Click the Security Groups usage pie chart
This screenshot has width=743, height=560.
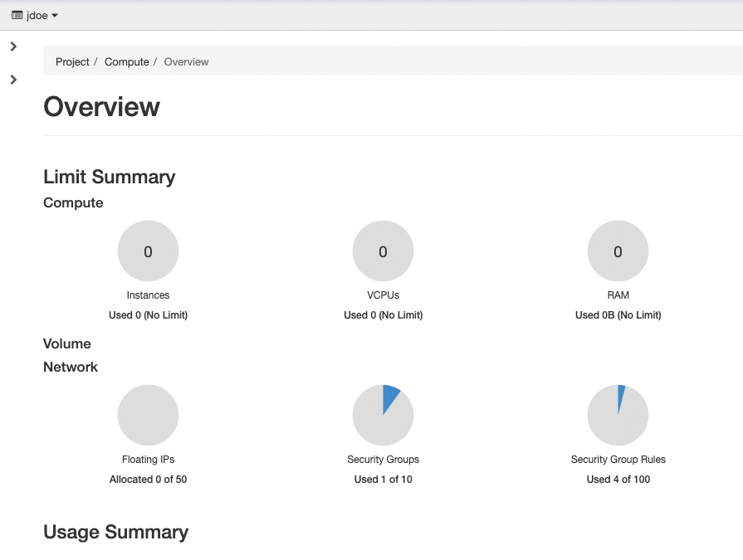pos(383,415)
